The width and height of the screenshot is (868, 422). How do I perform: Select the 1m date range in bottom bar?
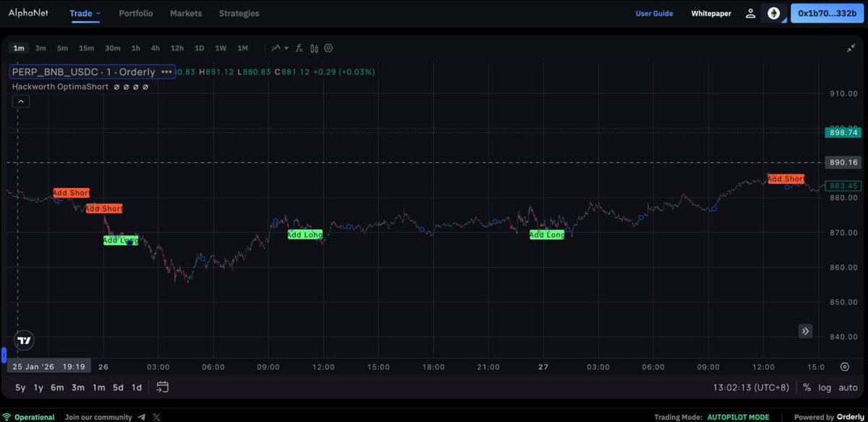(x=98, y=387)
